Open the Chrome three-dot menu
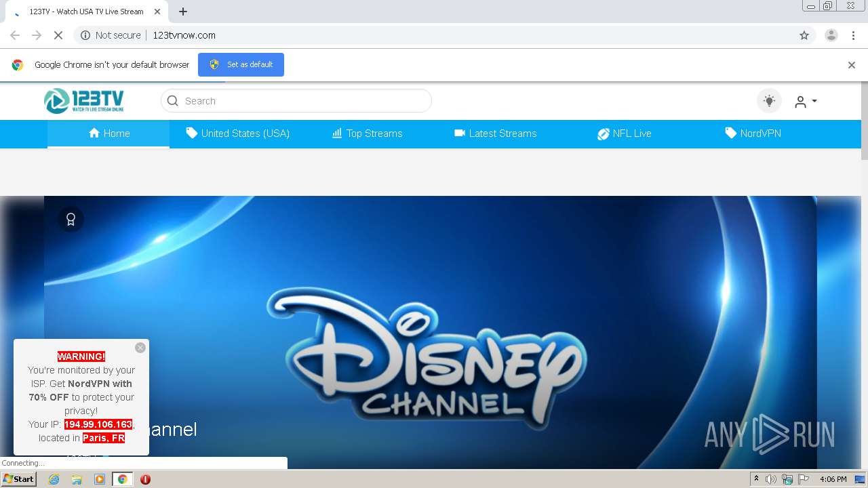868x488 pixels. (854, 35)
